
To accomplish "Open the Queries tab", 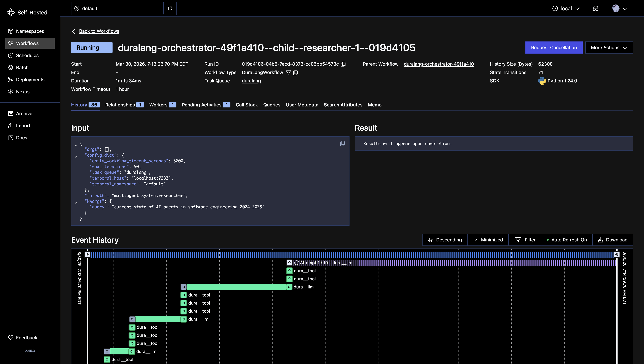I will [272, 105].
